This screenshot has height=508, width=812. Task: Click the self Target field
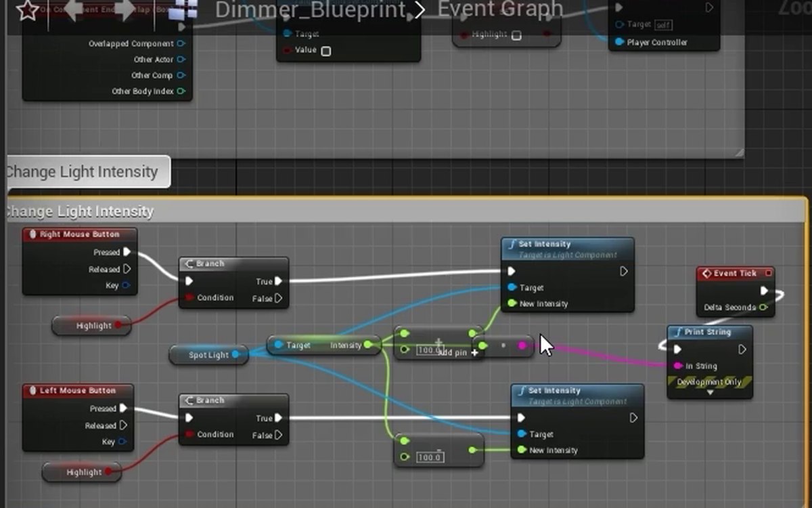pos(663,24)
